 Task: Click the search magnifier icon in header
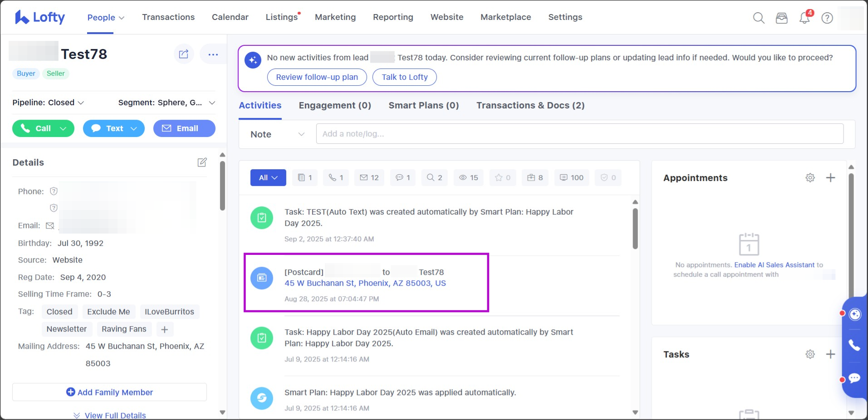759,18
